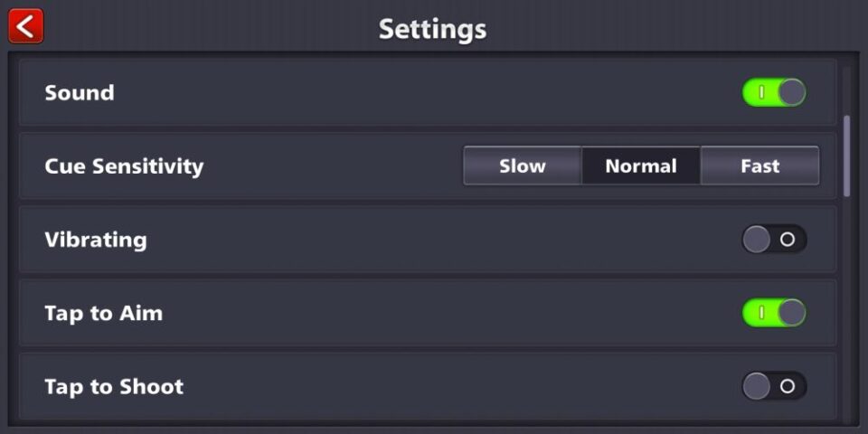Click the Tap to Aim label
The width and height of the screenshot is (868, 434).
(x=104, y=314)
